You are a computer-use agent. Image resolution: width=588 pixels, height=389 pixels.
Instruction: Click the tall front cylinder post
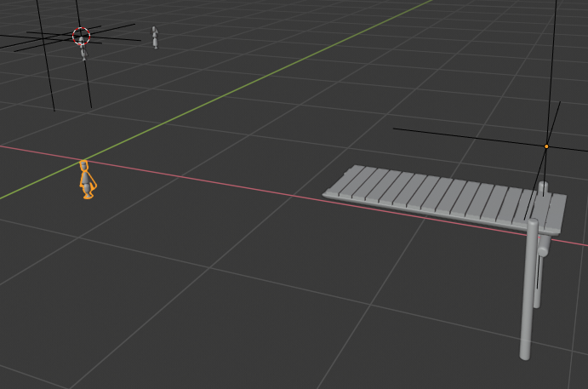[x=529, y=289]
